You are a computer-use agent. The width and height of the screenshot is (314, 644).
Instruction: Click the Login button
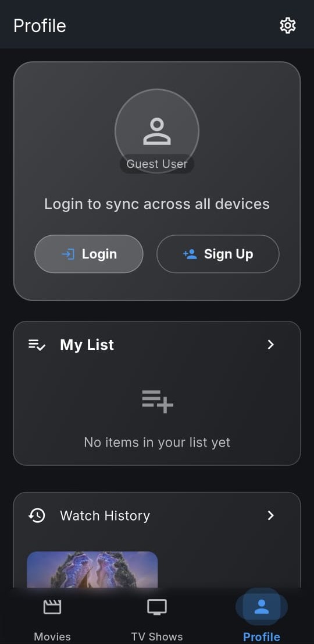point(89,254)
